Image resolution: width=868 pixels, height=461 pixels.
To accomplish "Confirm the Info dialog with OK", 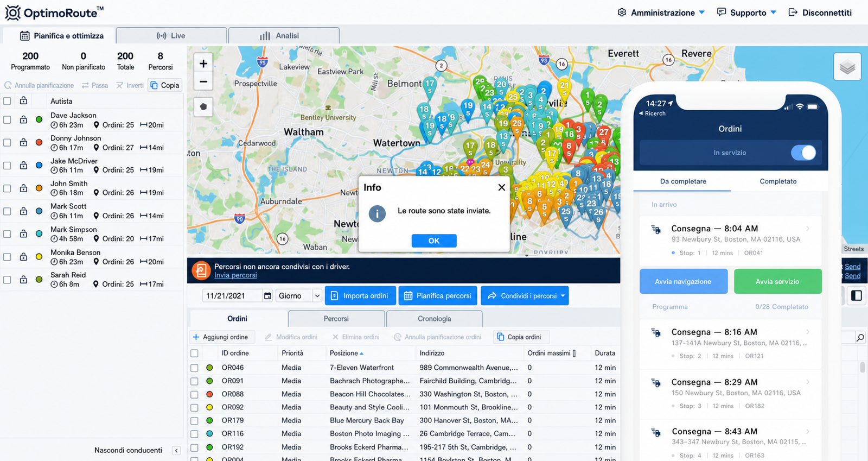I will (434, 241).
